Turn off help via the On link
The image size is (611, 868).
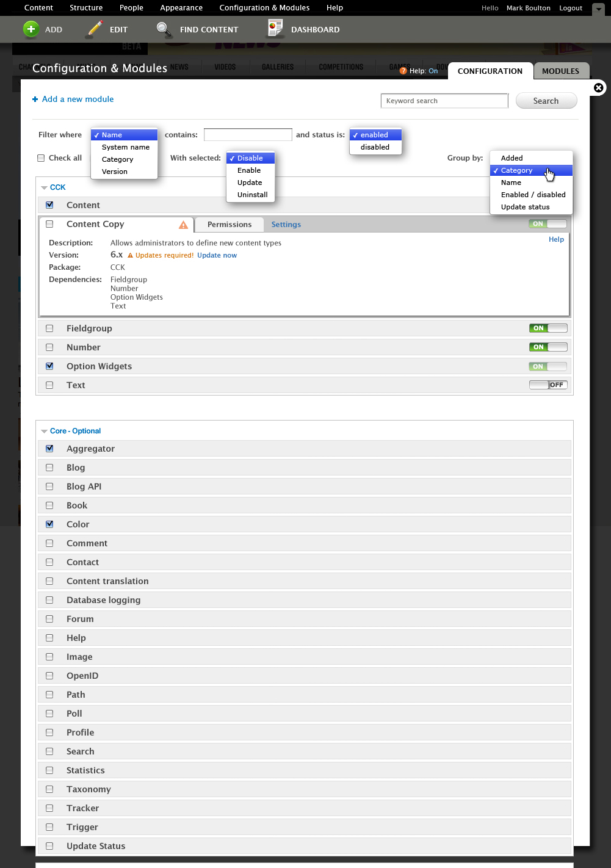click(x=433, y=71)
